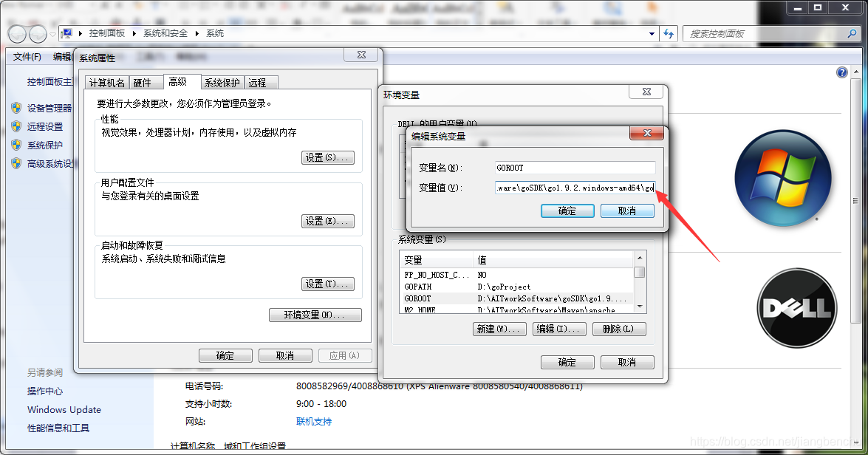The width and height of the screenshot is (868, 455).
Task: Click the shield icon beside 远程设置
Action: [x=17, y=125]
